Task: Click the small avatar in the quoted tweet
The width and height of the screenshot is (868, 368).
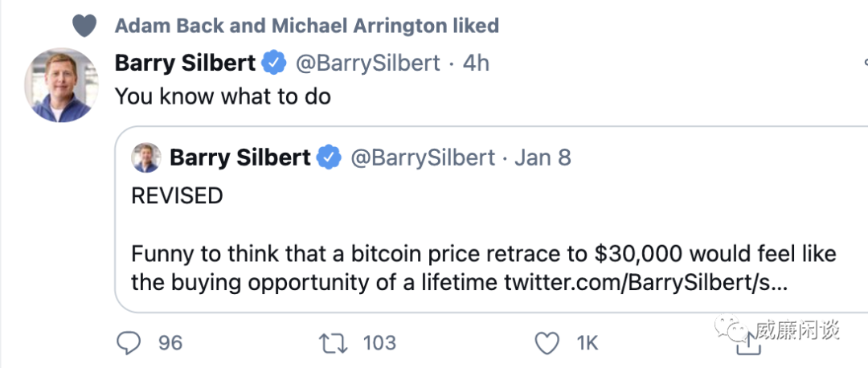Action: [145, 157]
